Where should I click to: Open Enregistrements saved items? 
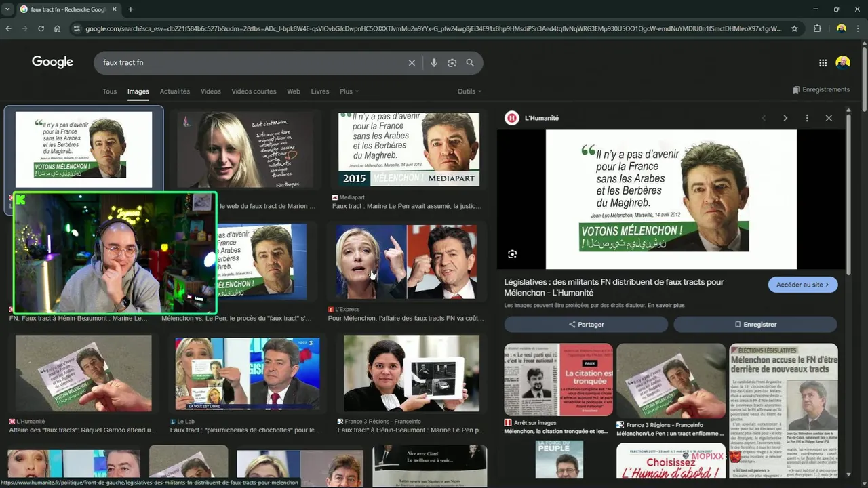[x=821, y=89]
